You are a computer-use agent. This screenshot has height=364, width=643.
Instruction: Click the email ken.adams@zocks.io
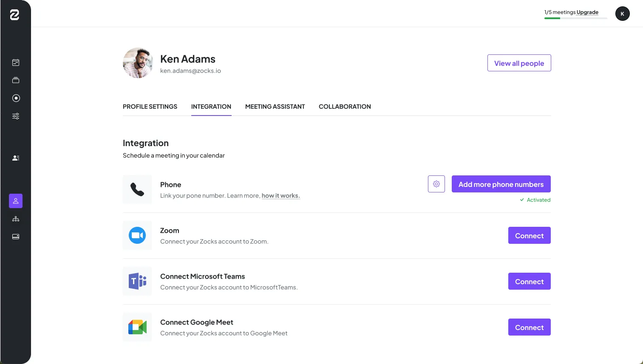point(190,71)
